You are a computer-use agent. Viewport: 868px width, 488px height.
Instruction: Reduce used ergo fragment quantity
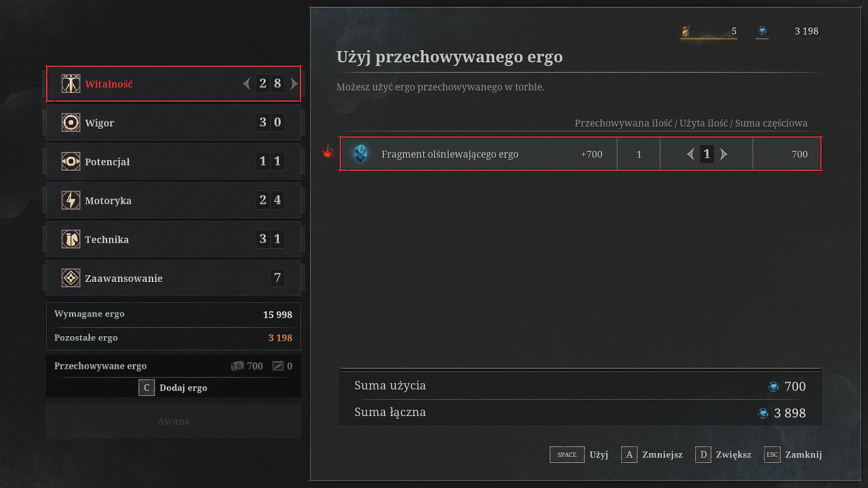coord(690,155)
